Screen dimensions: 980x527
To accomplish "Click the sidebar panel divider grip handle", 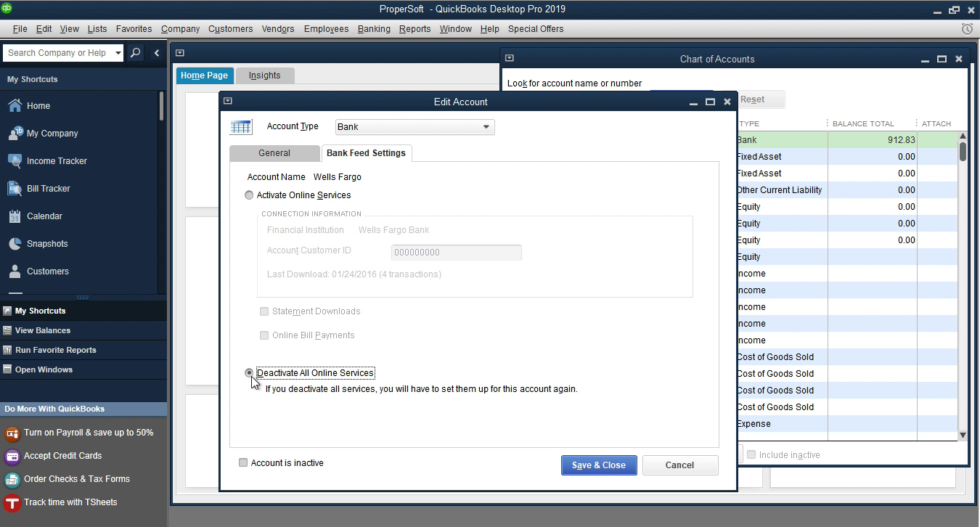I will [x=83, y=298].
